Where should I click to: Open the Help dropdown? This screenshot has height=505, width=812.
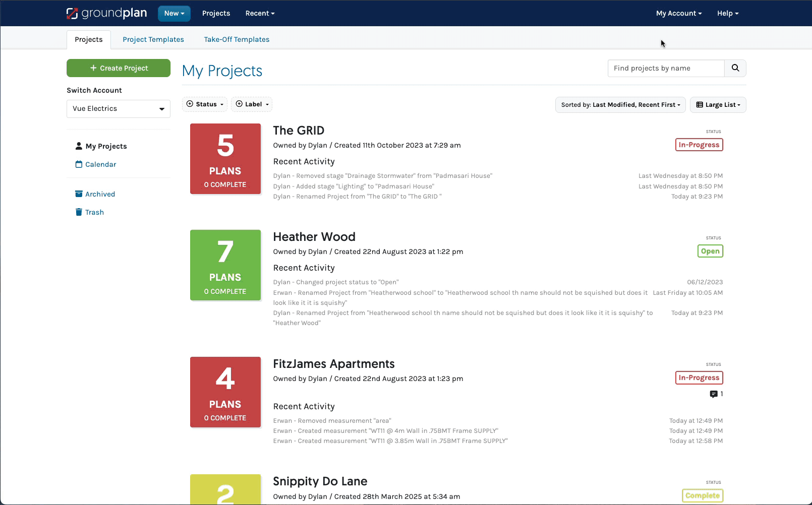727,13
